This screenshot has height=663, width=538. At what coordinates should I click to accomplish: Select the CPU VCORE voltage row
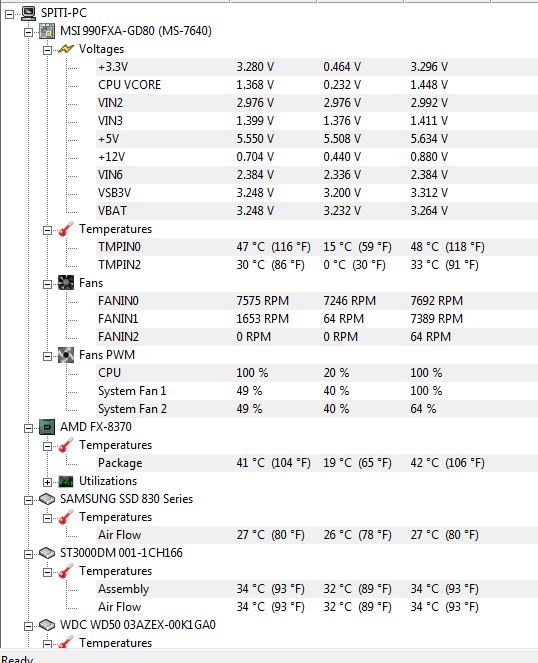tap(317, 85)
